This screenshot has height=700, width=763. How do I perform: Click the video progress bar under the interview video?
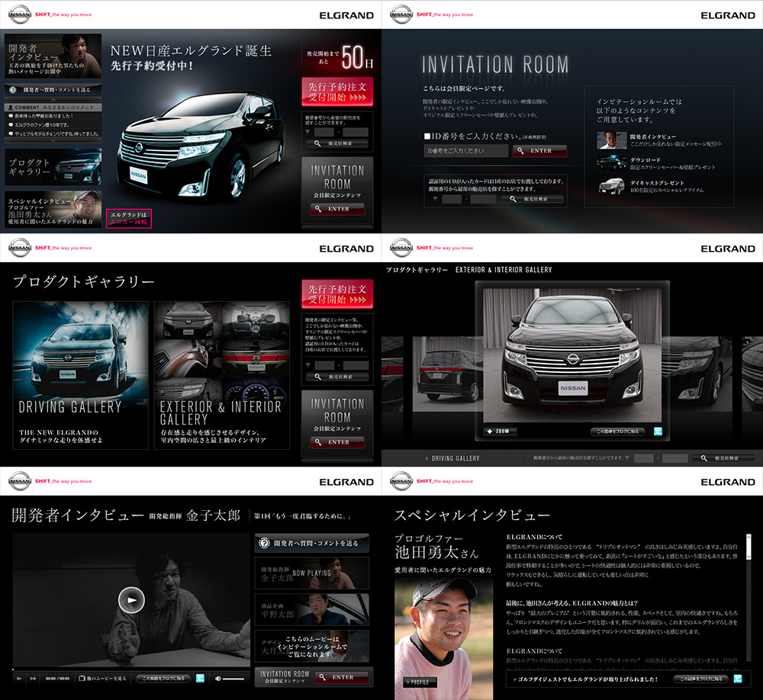coord(131,669)
